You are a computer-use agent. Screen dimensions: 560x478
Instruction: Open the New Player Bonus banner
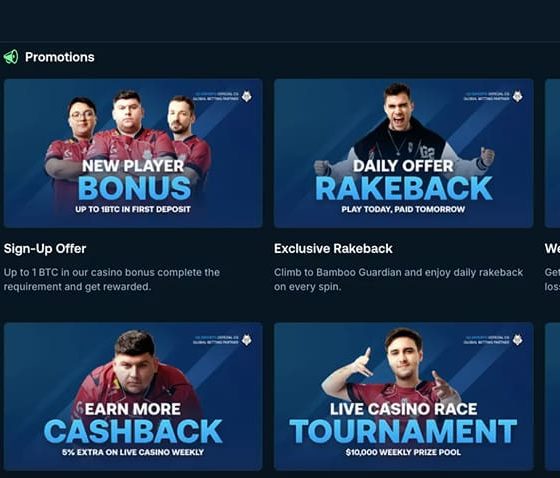point(133,153)
